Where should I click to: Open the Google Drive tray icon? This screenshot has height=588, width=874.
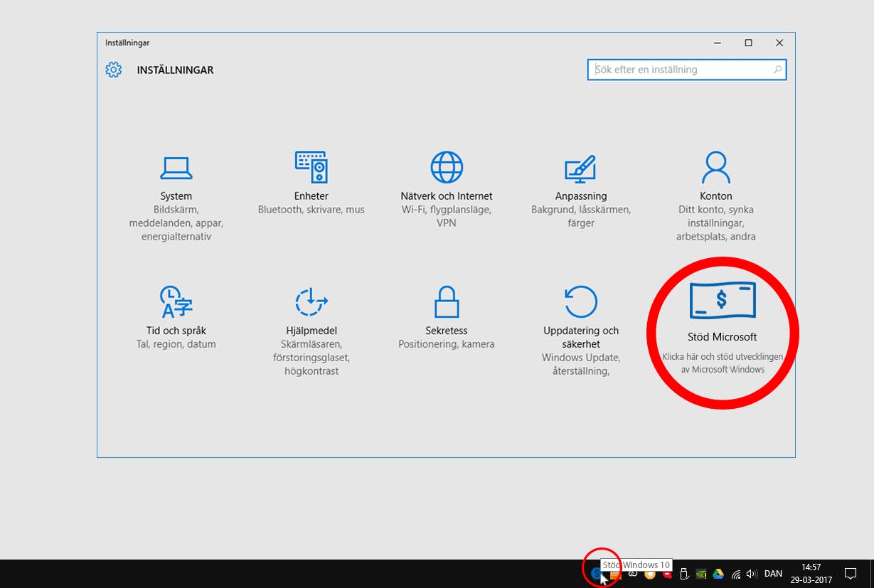718,574
